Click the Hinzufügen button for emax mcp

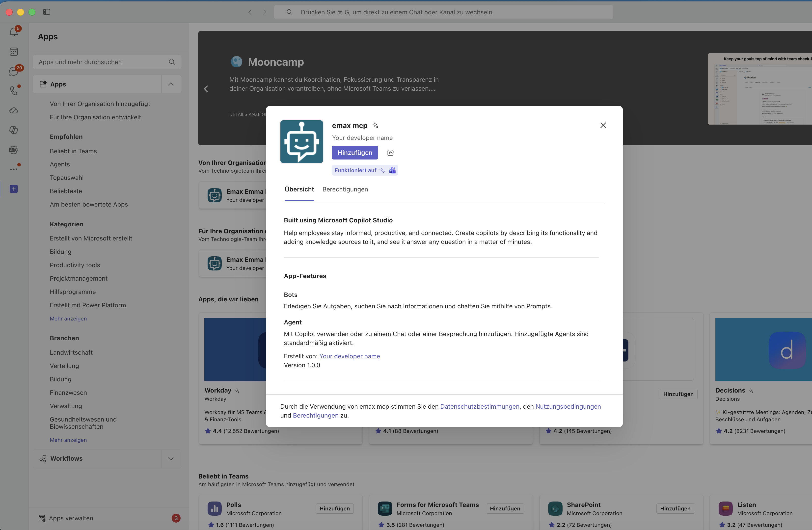click(355, 153)
